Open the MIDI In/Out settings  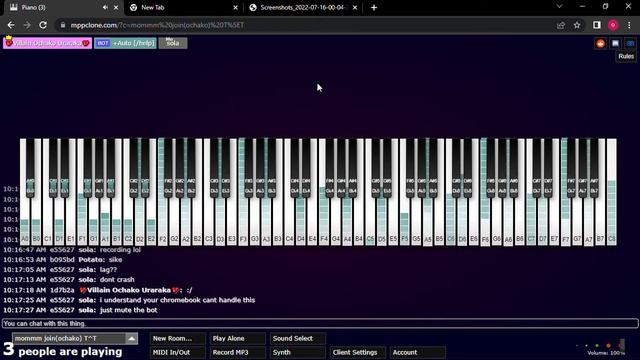click(177, 352)
